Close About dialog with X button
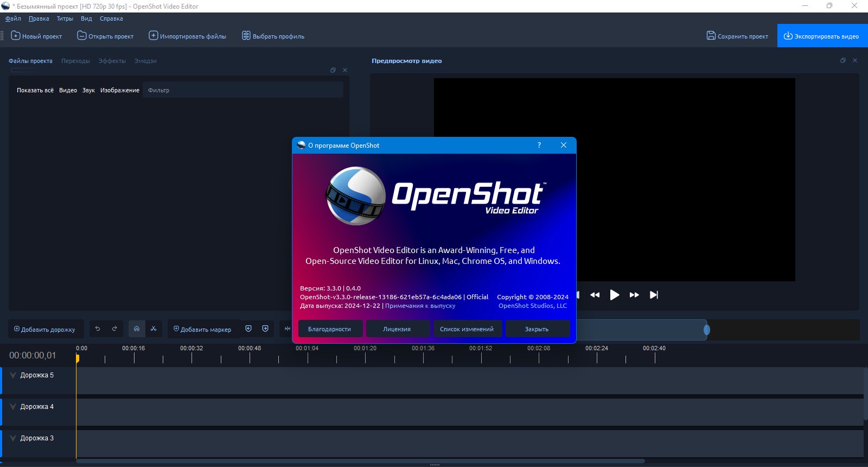 (x=564, y=145)
